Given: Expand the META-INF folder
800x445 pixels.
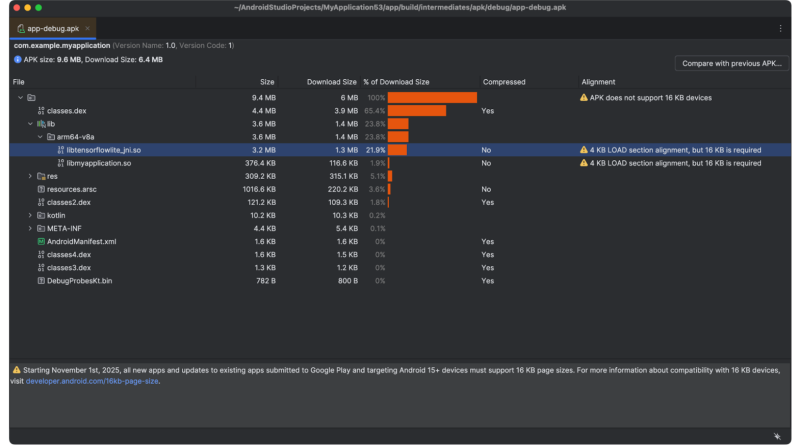Looking at the screenshot, I should (30, 228).
